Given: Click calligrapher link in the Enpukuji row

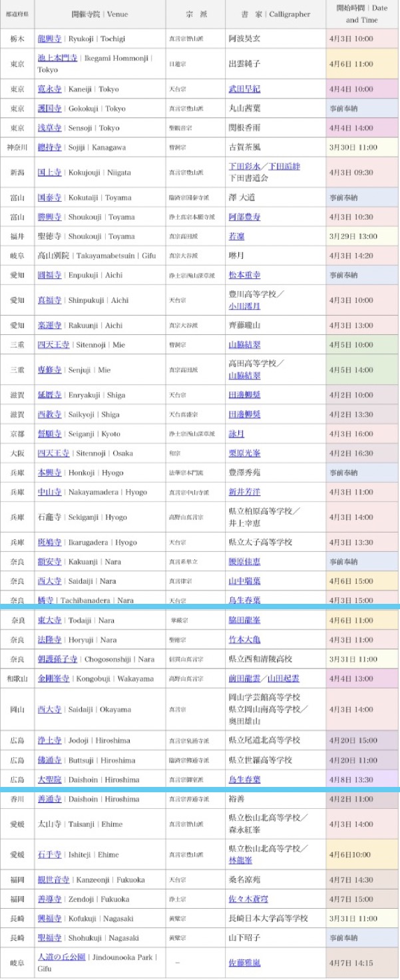Looking at the screenshot, I should tap(244, 275).
